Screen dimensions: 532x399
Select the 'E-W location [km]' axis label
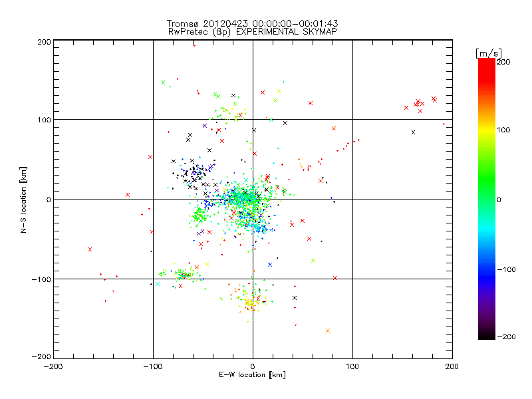coord(252,375)
